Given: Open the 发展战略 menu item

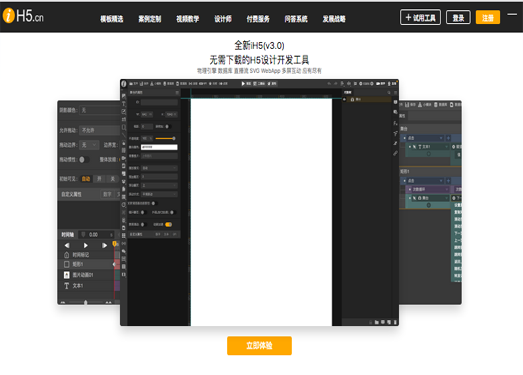Looking at the screenshot, I should (x=334, y=19).
